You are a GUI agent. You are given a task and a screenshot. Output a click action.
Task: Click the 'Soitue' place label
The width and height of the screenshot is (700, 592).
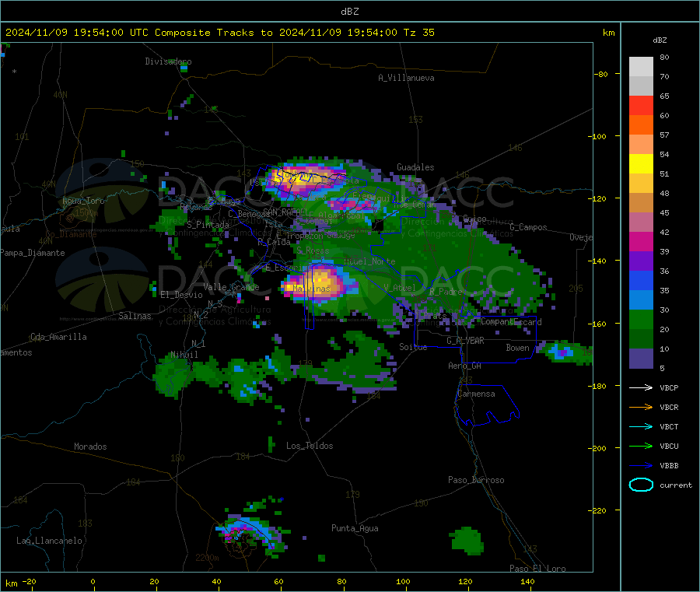413,347
